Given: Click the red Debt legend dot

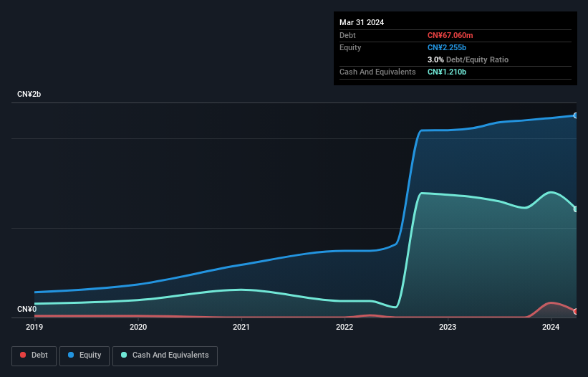Looking at the screenshot, I should [x=23, y=355].
